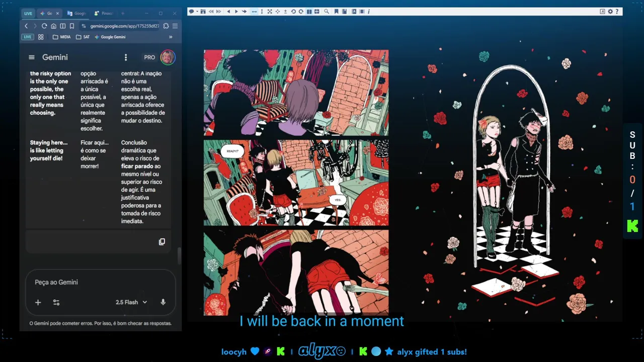
Task: Open the library view icon in viewer toolbar
Action: [x=203, y=12]
